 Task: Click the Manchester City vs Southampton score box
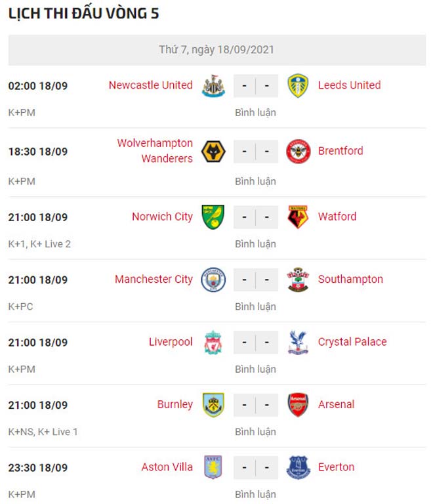click(256, 280)
